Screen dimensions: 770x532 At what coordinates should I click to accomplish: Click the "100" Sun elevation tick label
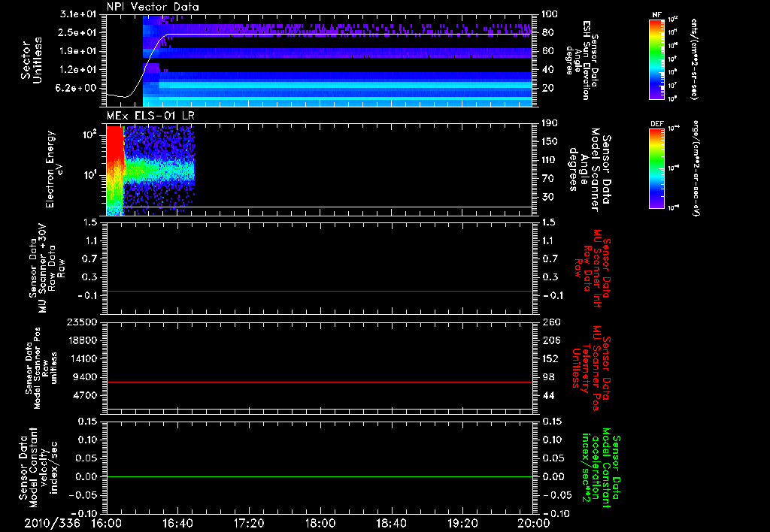pos(550,14)
